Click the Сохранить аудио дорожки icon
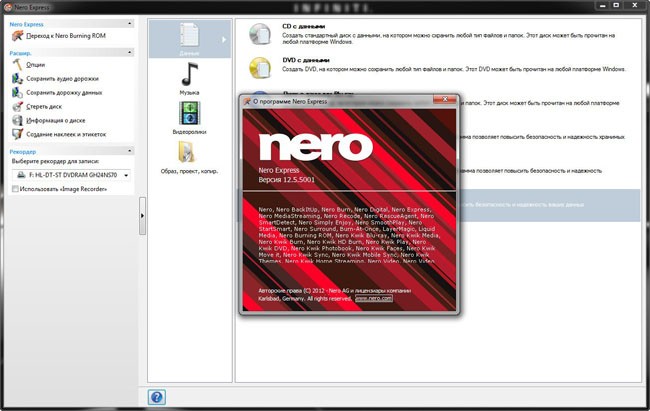 (x=17, y=79)
